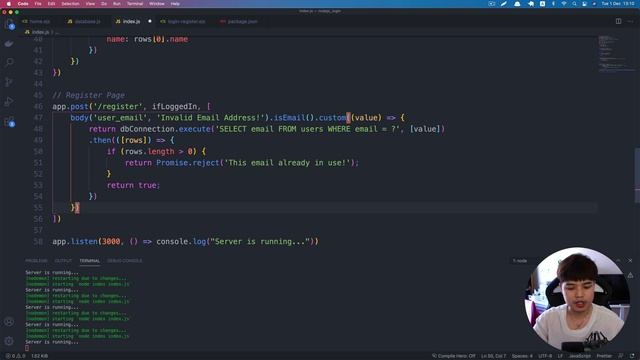640x360 pixels.
Task: Click 'return true;' on line 53
Action: (133, 185)
